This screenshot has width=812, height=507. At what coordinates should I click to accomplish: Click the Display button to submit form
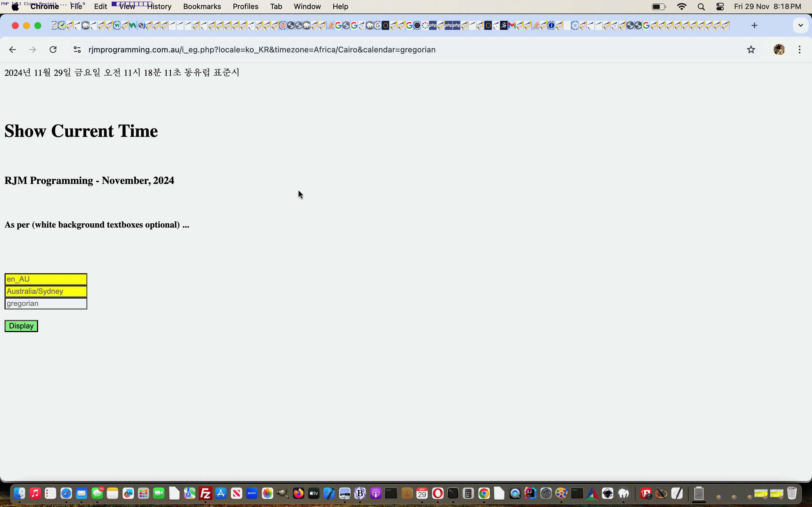click(21, 325)
